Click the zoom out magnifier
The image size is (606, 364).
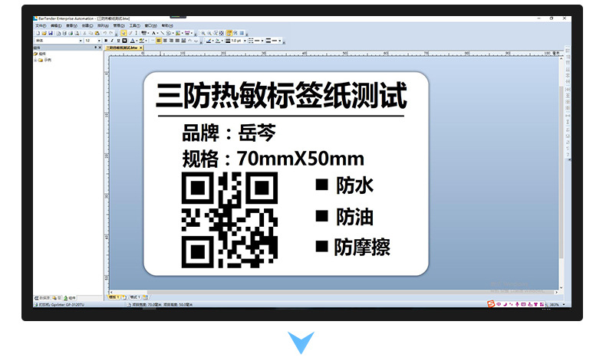(x=209, y=33)
